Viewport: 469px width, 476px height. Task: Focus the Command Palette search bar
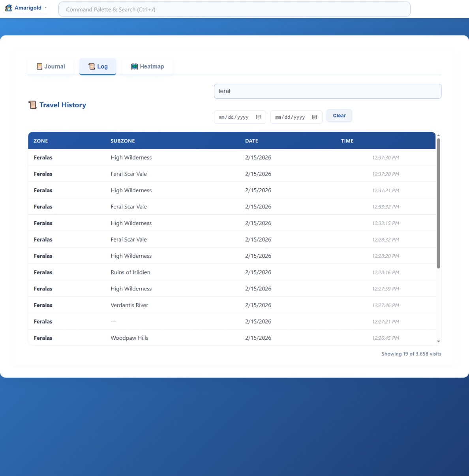pyautogui.click(x=234, y=9)
